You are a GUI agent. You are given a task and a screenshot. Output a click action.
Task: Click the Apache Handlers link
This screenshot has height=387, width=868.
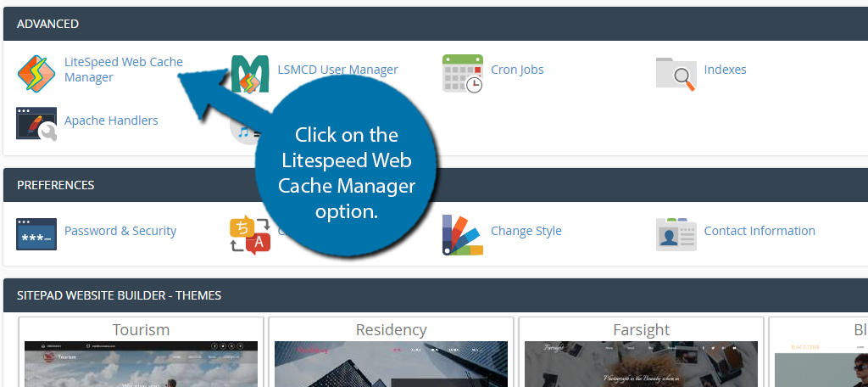(111, 121)
